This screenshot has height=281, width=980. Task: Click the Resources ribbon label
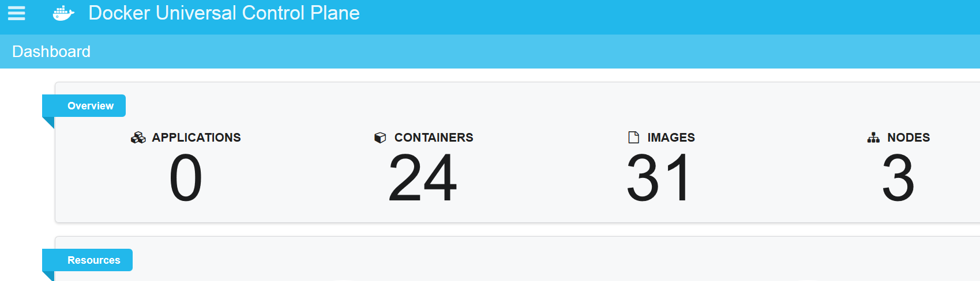[x=93, y=260]
